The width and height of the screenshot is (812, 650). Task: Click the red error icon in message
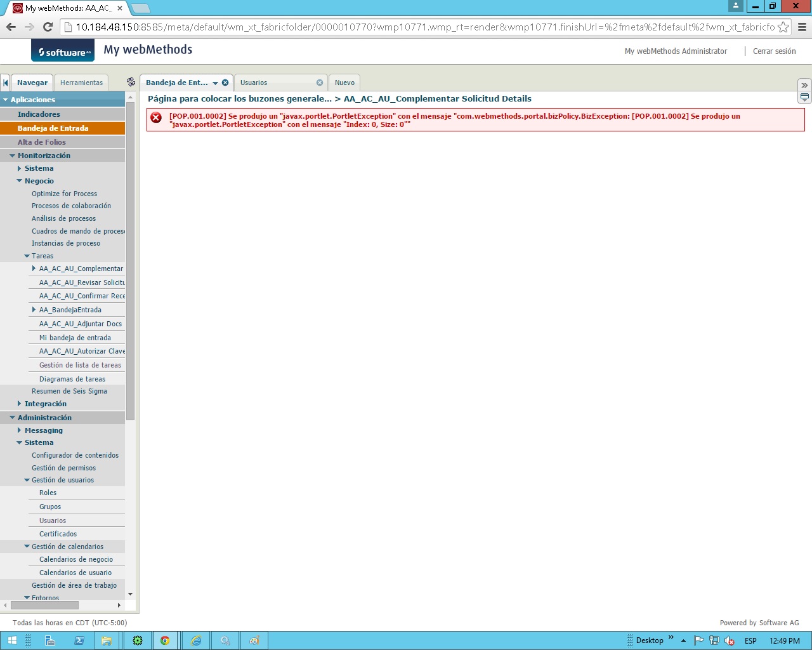click(156, 117)
